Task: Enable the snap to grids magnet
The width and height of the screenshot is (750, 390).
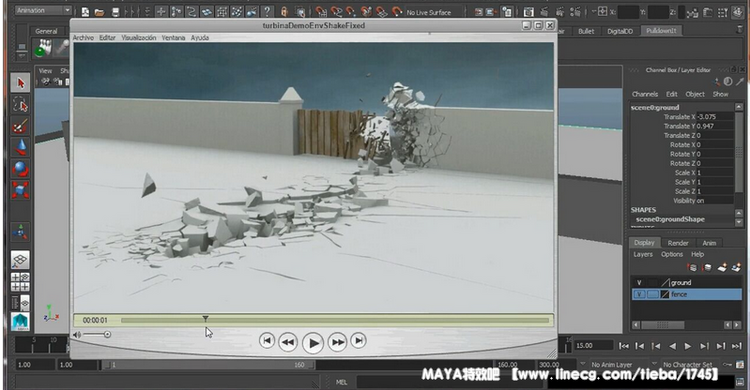Action: click(x=321, y=11)
